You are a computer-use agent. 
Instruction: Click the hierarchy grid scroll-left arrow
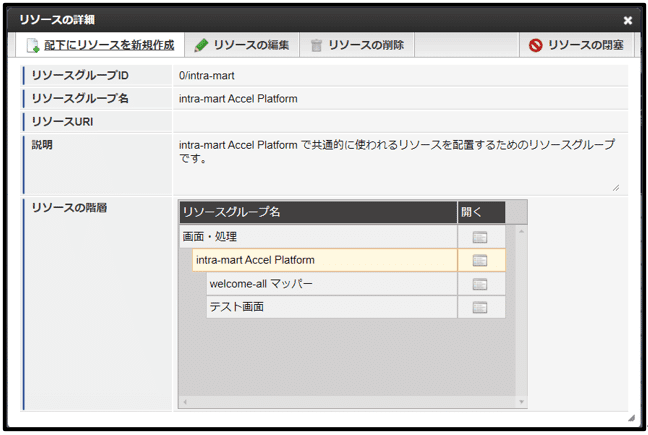[185, 402]
